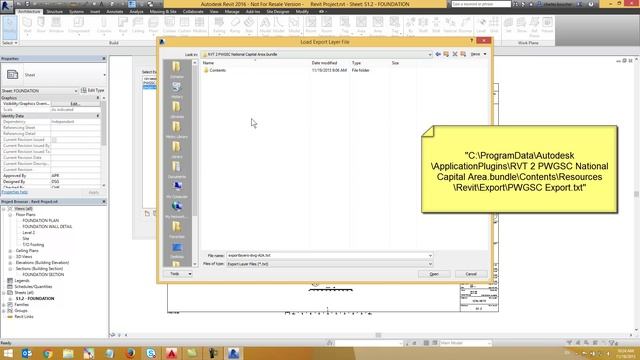This screenshot has height=360, width=640.
Task: Expand the Files of type dropdown
Action: point(430,264)
